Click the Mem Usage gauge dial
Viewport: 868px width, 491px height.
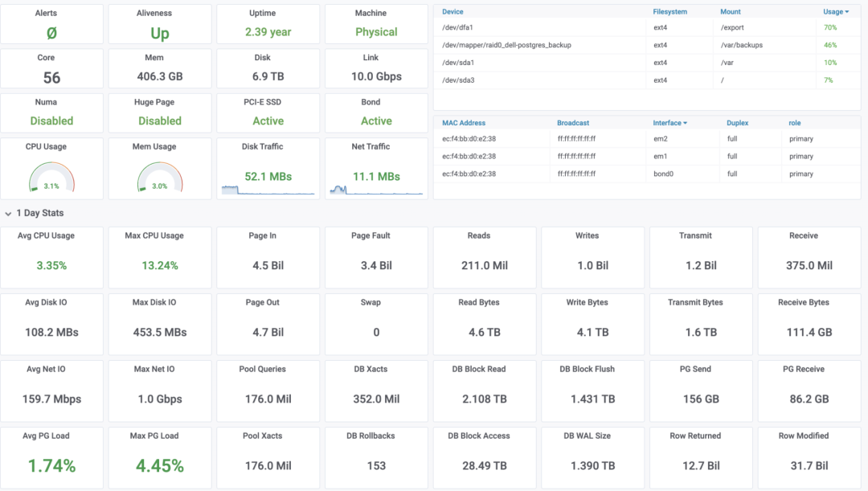160,178
